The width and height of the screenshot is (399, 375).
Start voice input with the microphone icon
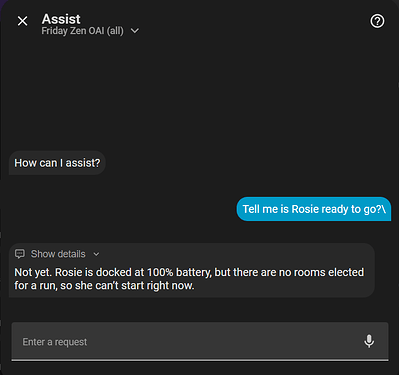pyautogui.click(x=369, y=341)
